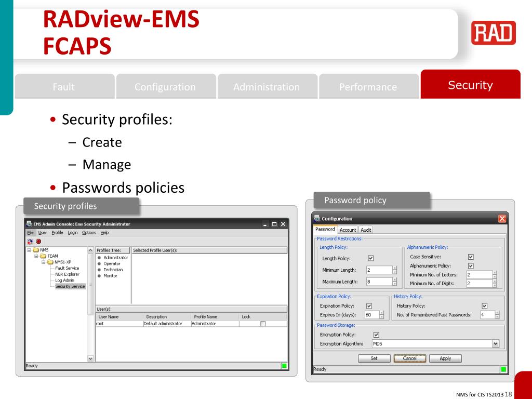
Task: Click the NMS1-XP folder icon in the tree
Action: click(x=50, y=262)
